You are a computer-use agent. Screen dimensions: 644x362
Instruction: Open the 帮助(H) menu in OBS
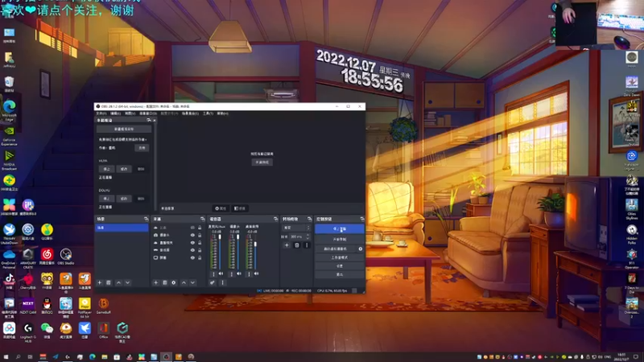tap(222, 113)
